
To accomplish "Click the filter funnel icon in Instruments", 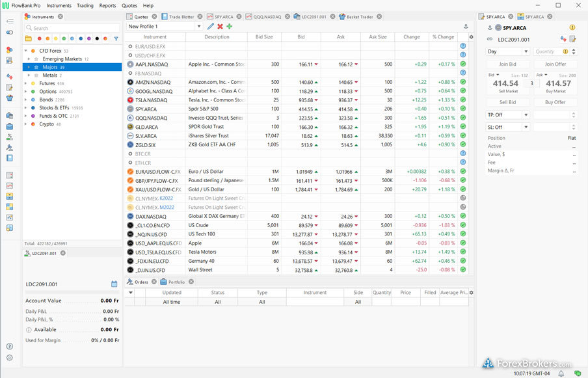I will 116,38.
